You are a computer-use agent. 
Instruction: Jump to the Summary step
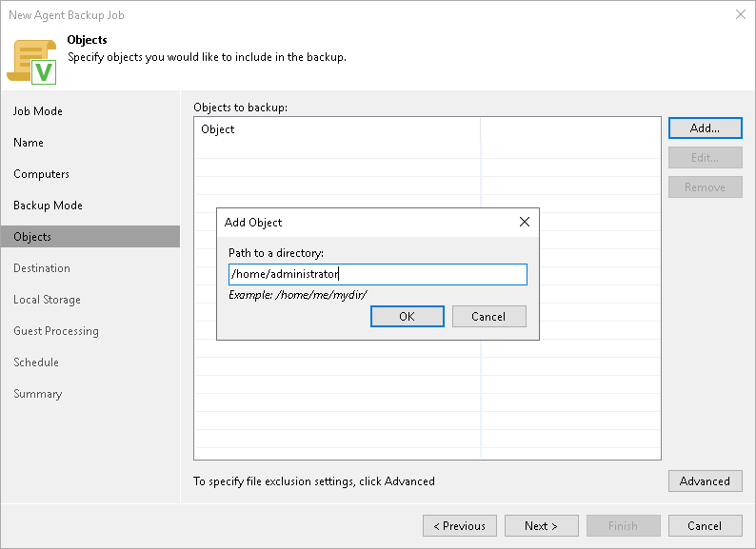tap(37, 394)
